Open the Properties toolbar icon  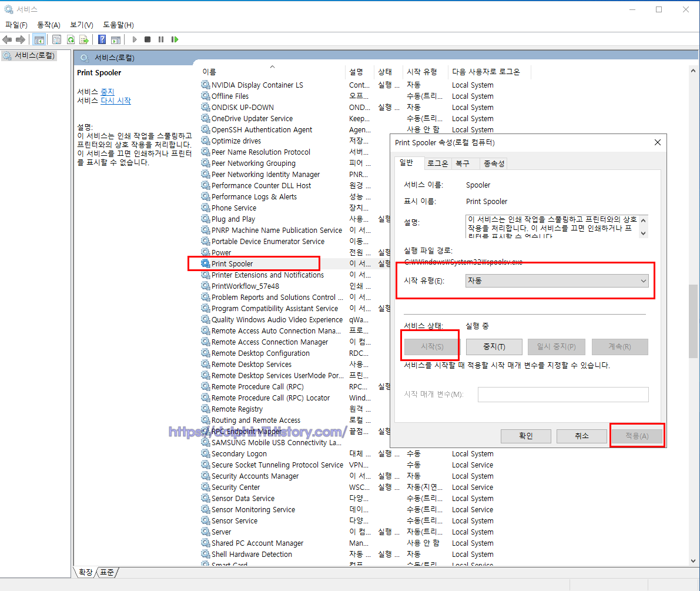[56, 40]
